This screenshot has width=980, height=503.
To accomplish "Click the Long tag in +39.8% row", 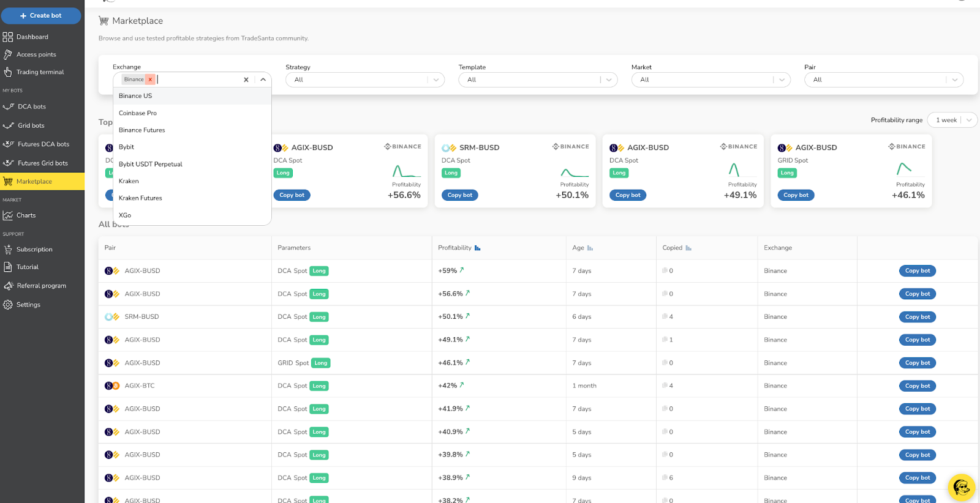I will [319, 455].
